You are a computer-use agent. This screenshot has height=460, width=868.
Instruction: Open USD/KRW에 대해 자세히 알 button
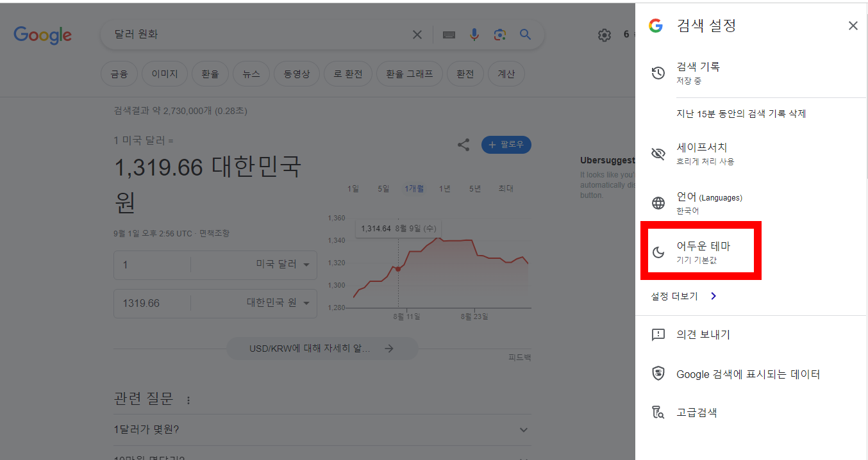[x=322, y=349]
